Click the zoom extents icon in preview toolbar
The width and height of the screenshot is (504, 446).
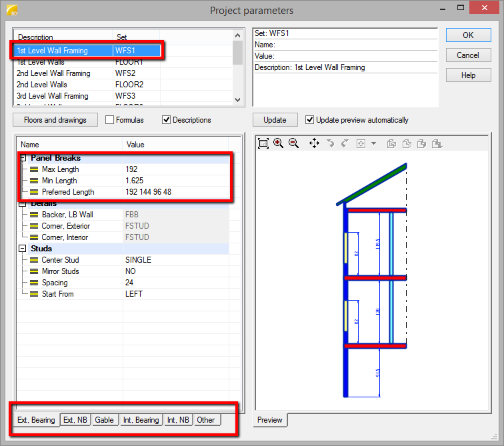(x=263, y=143)
